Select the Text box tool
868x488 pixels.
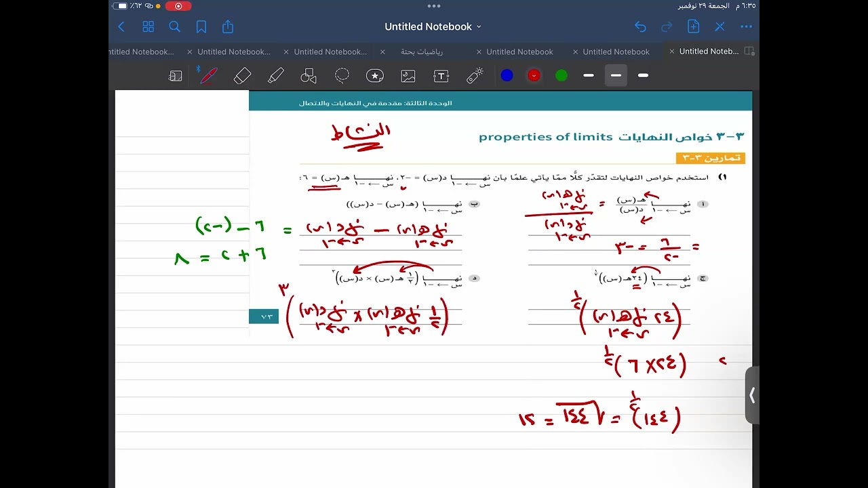click(x=441, y=76)
